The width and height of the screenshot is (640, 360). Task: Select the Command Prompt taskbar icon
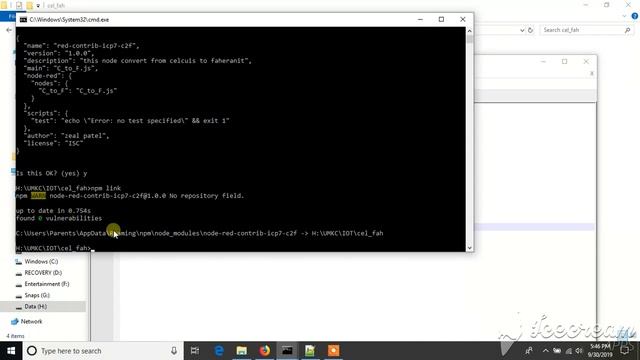[287, 351]
